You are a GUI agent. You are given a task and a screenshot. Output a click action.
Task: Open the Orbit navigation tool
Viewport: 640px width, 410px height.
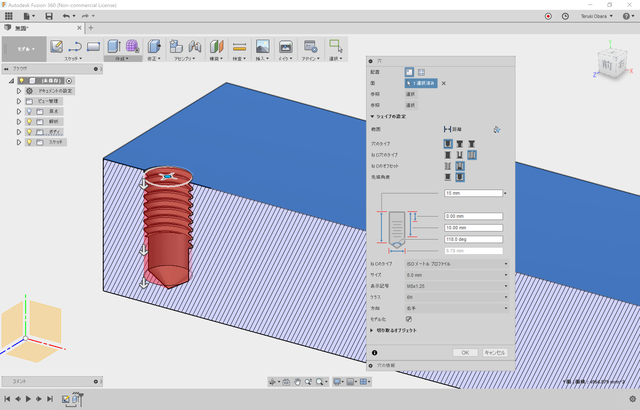[x=272, y=382]
